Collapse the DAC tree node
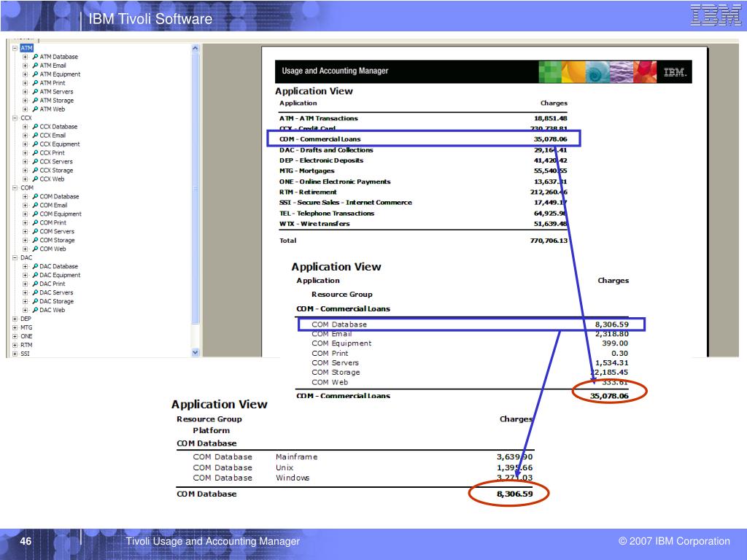 15,257
